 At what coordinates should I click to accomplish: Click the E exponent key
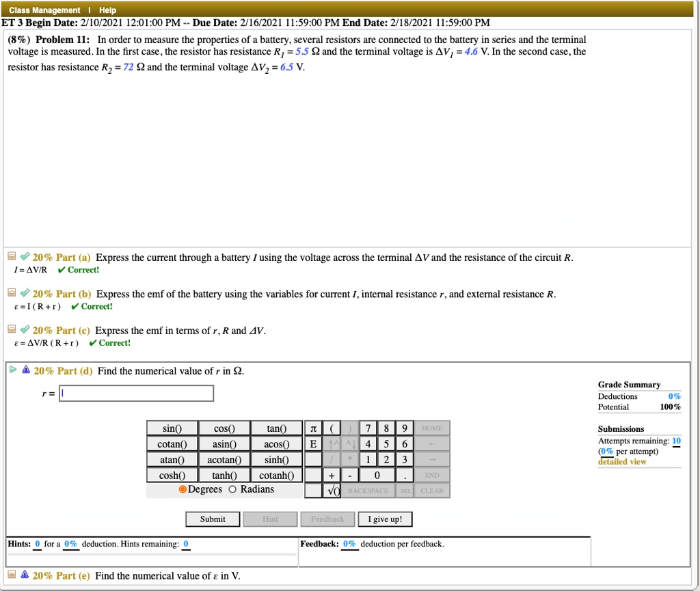point(313,444)
